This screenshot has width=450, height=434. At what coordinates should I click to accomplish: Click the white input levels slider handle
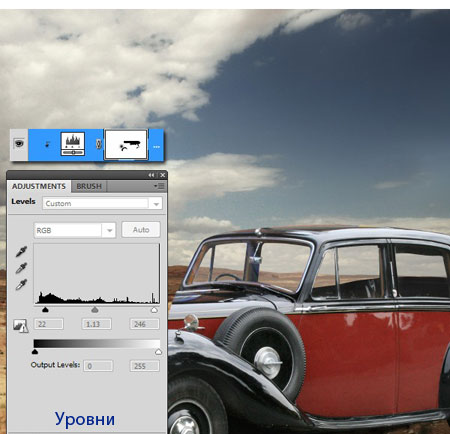(x=154, y=310)
